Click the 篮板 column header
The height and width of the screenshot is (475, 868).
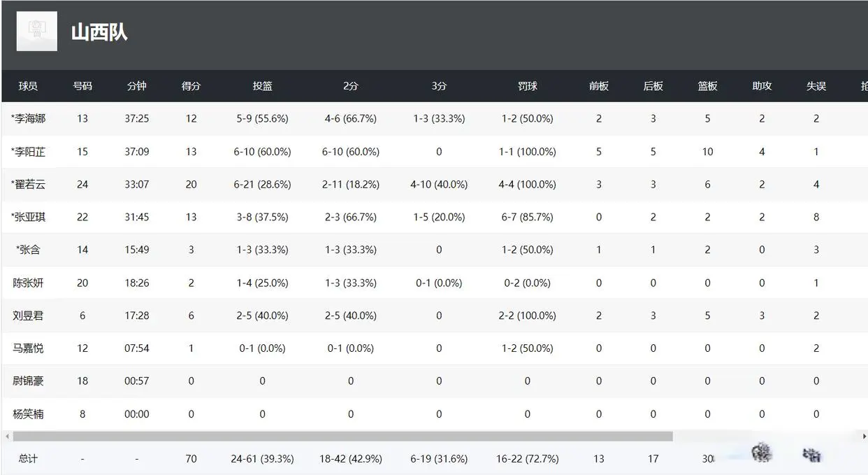707,86
